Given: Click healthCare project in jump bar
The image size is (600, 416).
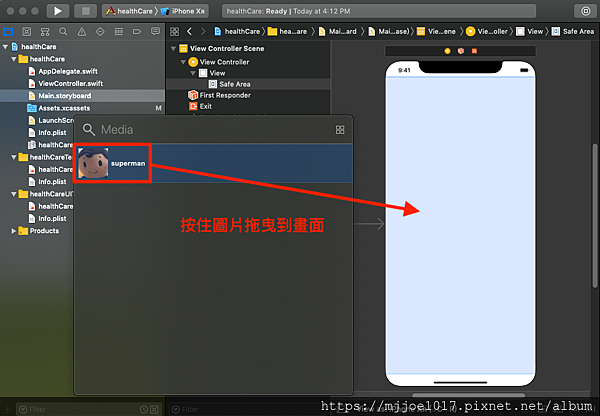Looking at the screenshot, I should 237,31.
